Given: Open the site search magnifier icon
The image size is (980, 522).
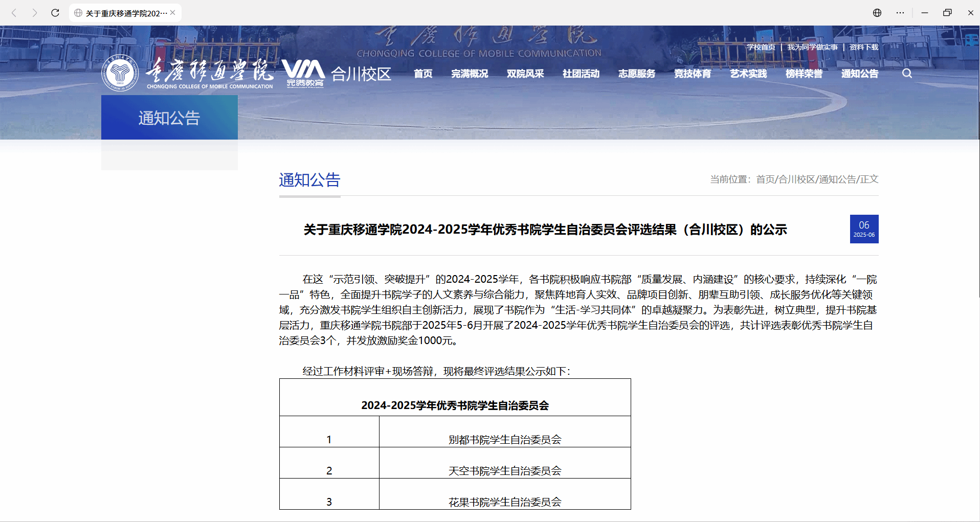Looking at the screenshot, I should coord(907,73).
